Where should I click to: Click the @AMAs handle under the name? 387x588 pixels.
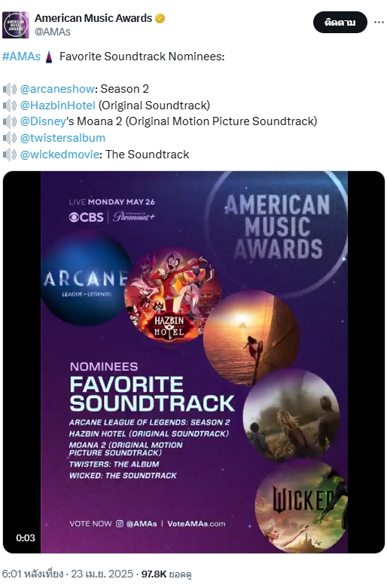[x=53, y=32]
